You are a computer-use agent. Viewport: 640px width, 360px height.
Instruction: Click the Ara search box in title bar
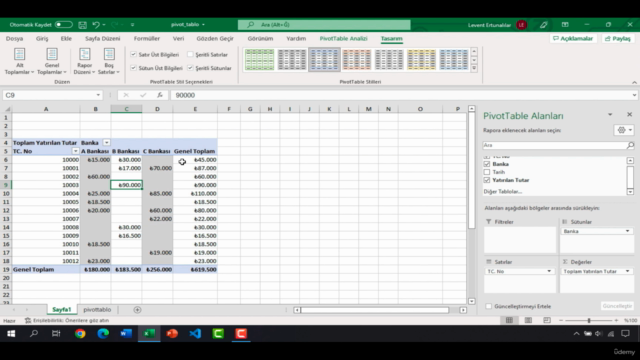324,25
